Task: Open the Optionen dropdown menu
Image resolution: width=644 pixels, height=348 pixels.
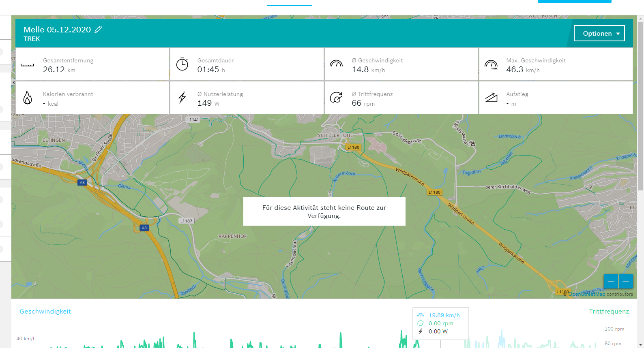Action: point(599,33)
